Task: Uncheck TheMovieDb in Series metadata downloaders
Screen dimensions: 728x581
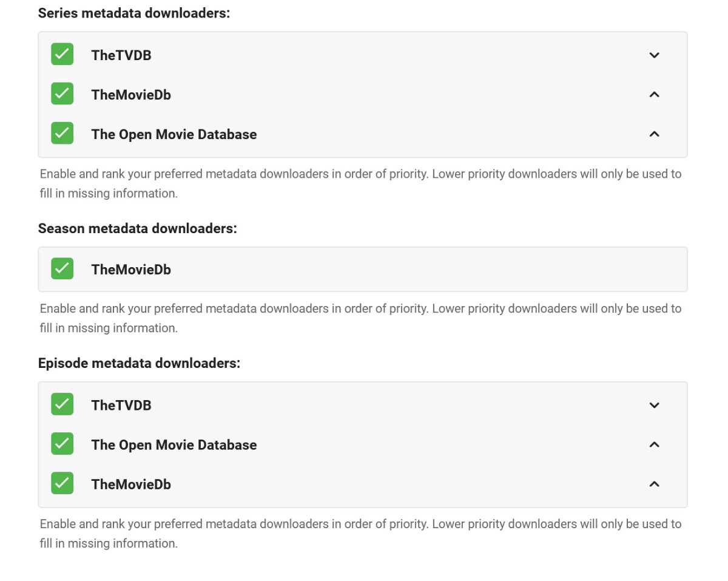Action: tap(62, 94)
